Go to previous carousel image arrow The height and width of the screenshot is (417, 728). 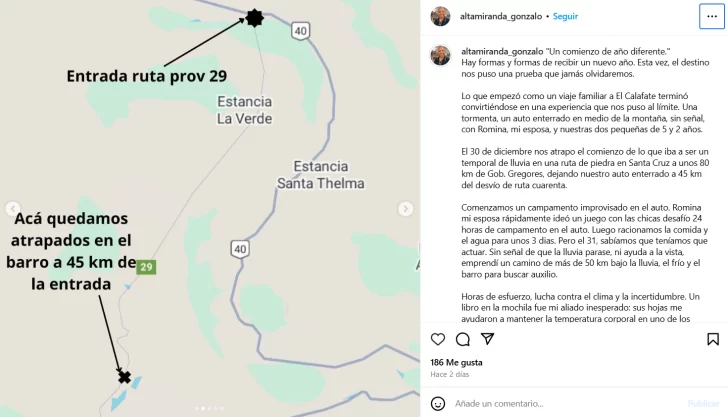coord(13,209)
